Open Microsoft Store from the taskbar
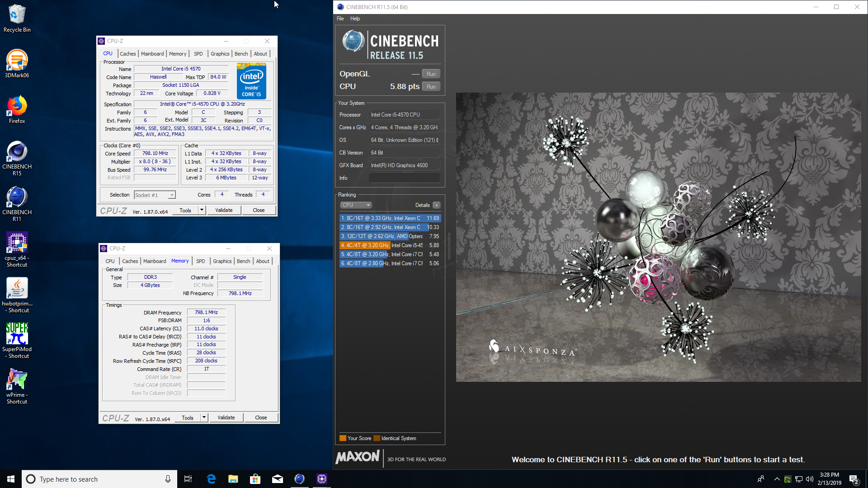Viewport: 868px width, 488px height. click(x=255, y=479)
